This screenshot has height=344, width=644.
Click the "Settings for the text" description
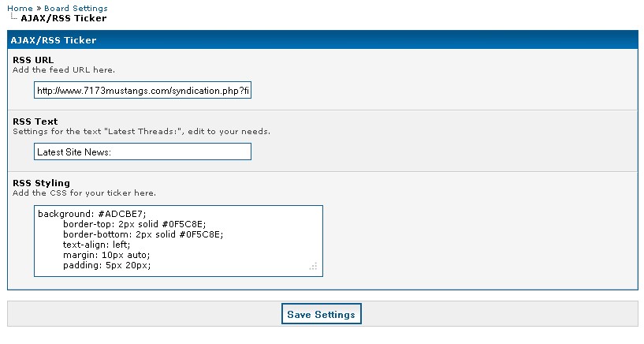click(141, 131)
